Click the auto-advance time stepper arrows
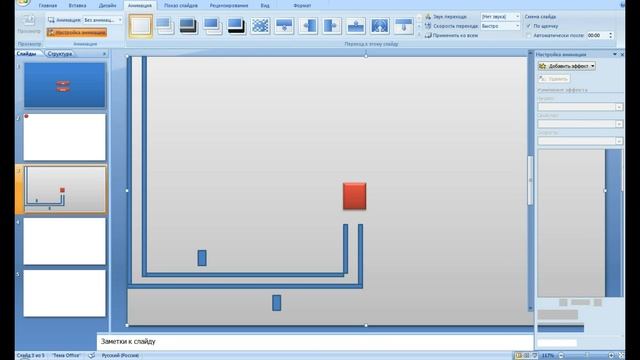Screen dimensions: 640x360 coord(611,36)
